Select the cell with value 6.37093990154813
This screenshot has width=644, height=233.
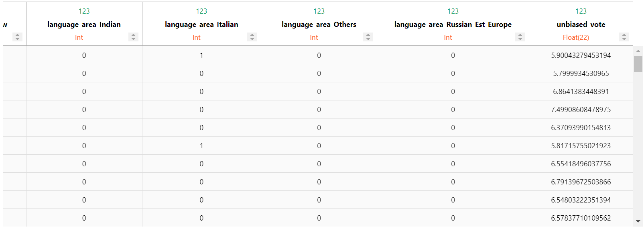click(581, 128)
